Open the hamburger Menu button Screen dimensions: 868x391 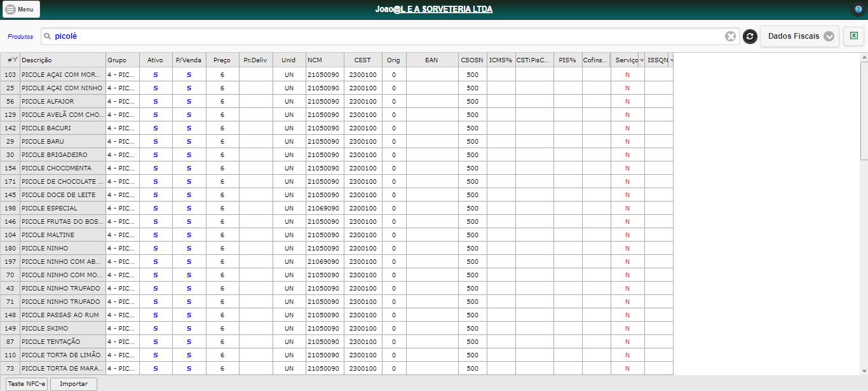click(x=22, y=10)
